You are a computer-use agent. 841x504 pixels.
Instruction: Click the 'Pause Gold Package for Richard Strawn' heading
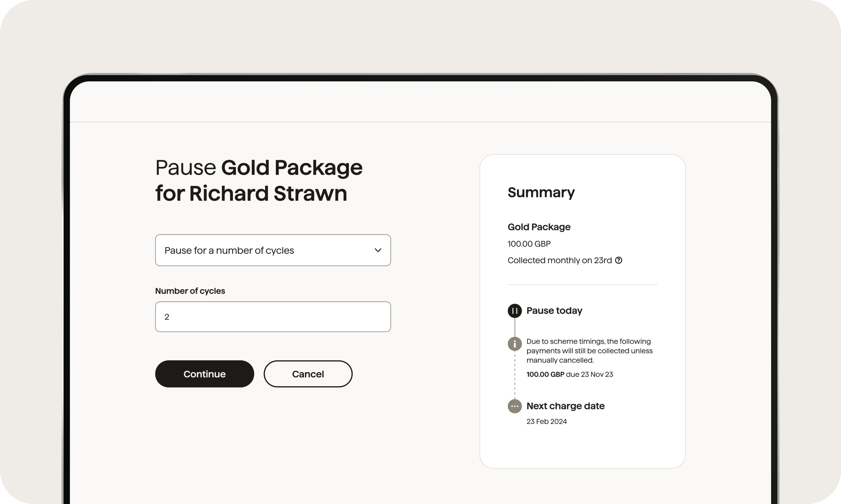click(x=259, y=180)
